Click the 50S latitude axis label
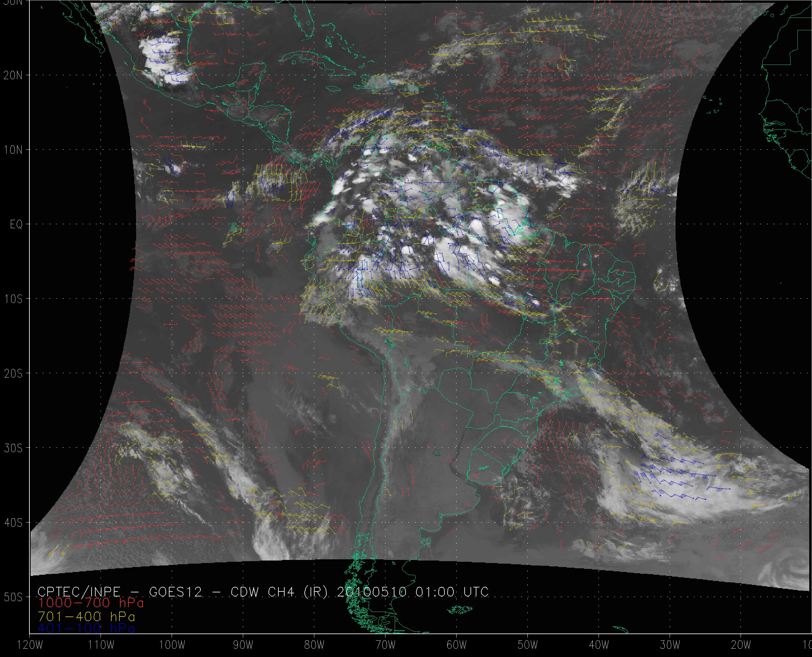The height and width of the screenshot is (657, 812). coord(13,597)
